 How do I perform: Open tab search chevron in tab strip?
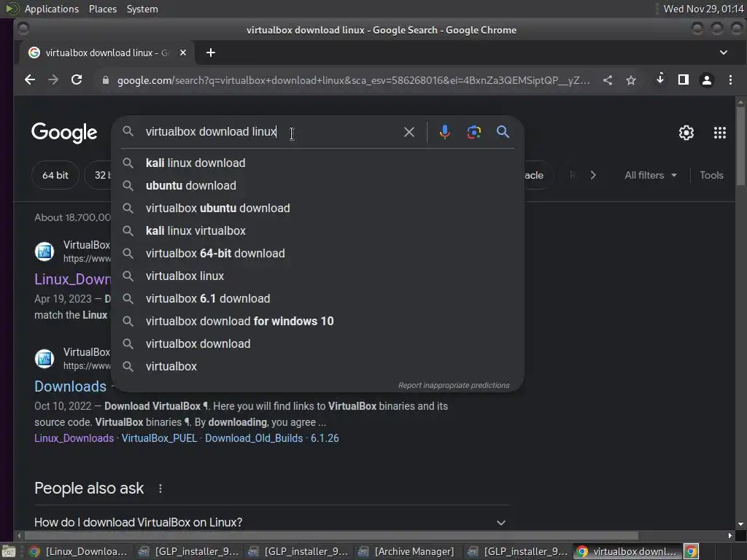coord(723,52)
